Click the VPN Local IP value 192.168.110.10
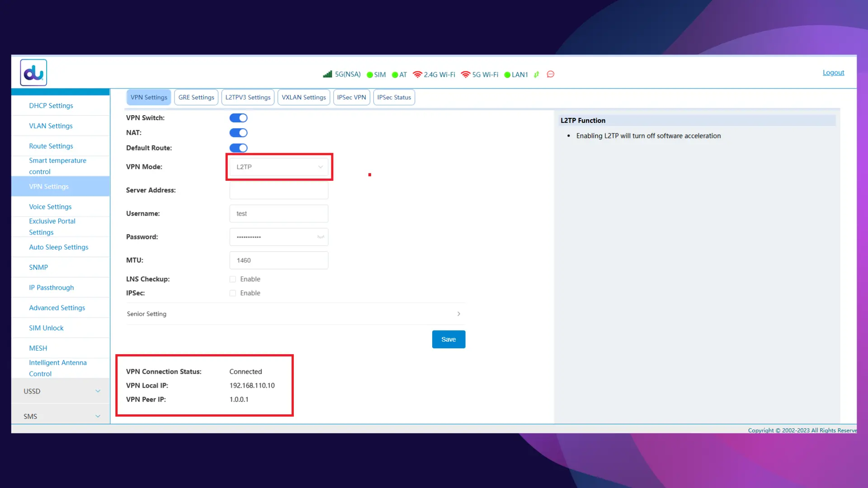This screenshot has height=488, width=868. [252, 385]
